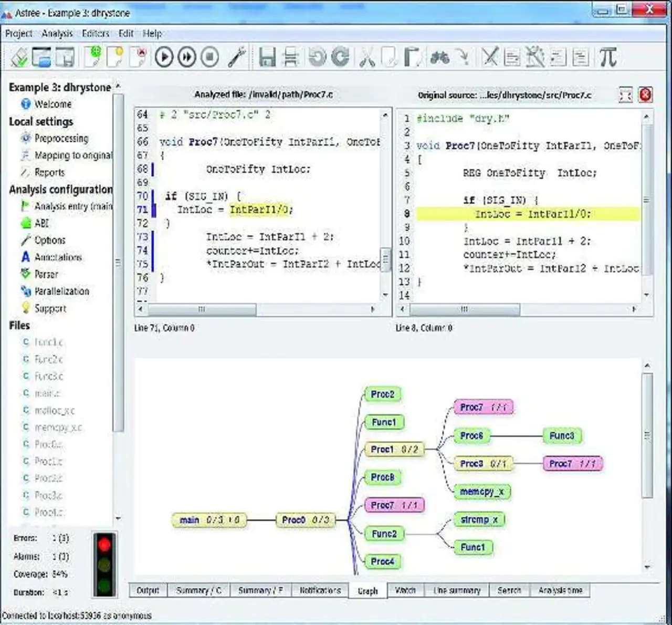Click the memcpy_x graph node

coord(482,492)
